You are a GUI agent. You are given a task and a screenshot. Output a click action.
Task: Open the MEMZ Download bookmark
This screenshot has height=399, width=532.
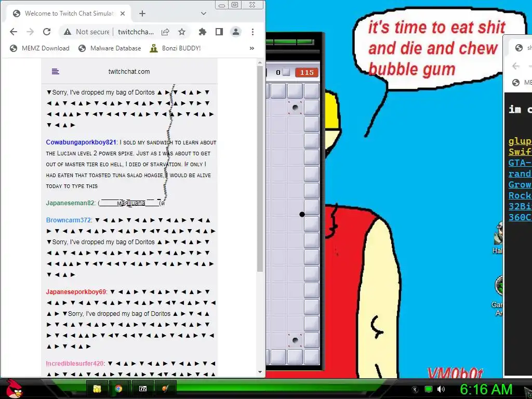click(39, 48)
